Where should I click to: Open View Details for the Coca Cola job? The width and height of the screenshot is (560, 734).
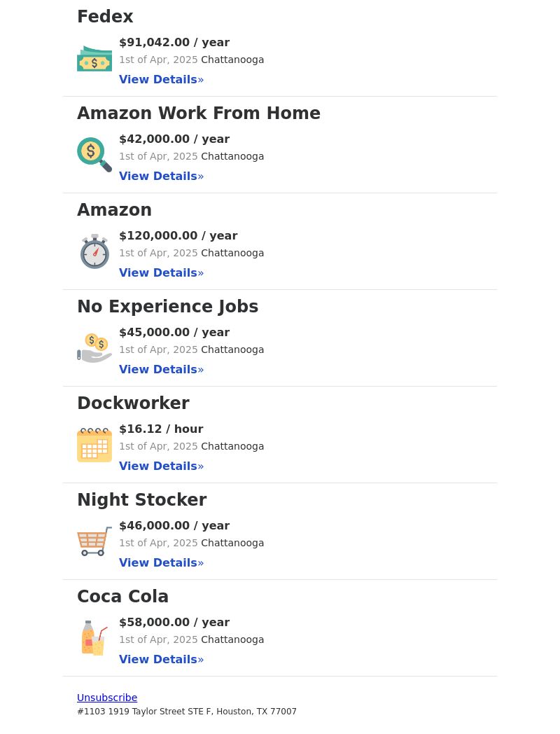coord(162,660)
